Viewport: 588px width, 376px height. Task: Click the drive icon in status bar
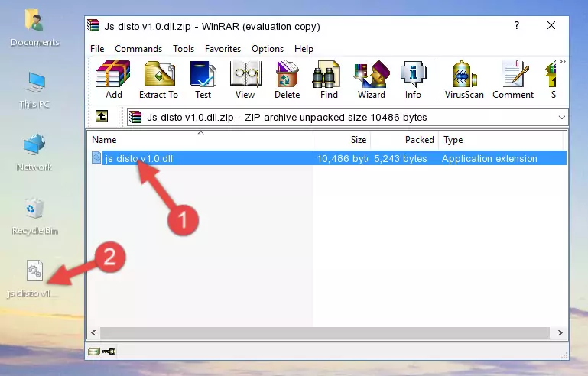(x=94, y=352)
